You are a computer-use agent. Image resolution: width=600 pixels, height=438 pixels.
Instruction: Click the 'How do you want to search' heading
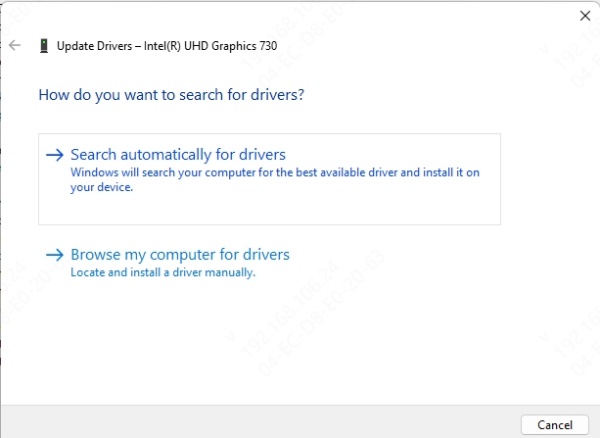pyautogui.click(x=171, y=95)
